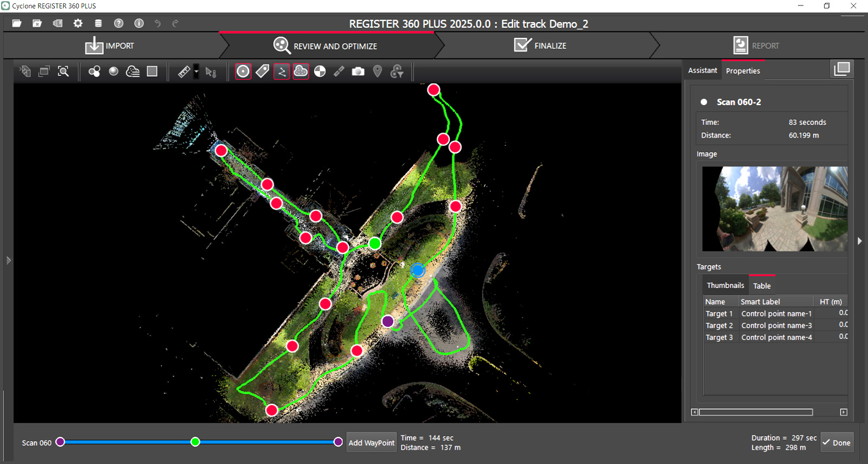Redo the last action
Screen dimensions: 868x464
coord(175,23)
